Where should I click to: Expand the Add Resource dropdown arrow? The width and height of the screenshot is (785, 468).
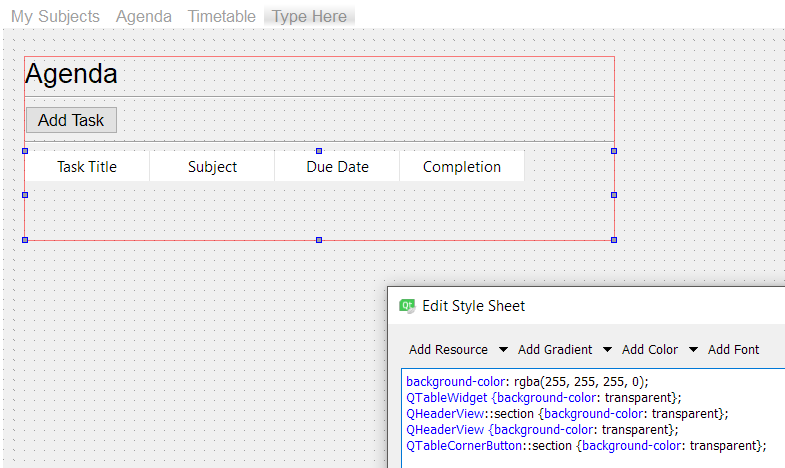tap(503, 349)
